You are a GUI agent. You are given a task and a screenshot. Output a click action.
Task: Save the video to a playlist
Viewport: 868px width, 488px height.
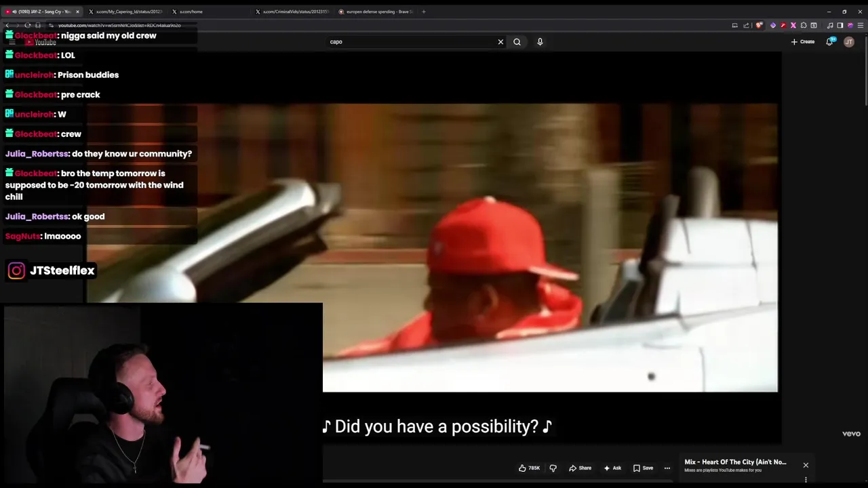point(643,468)
